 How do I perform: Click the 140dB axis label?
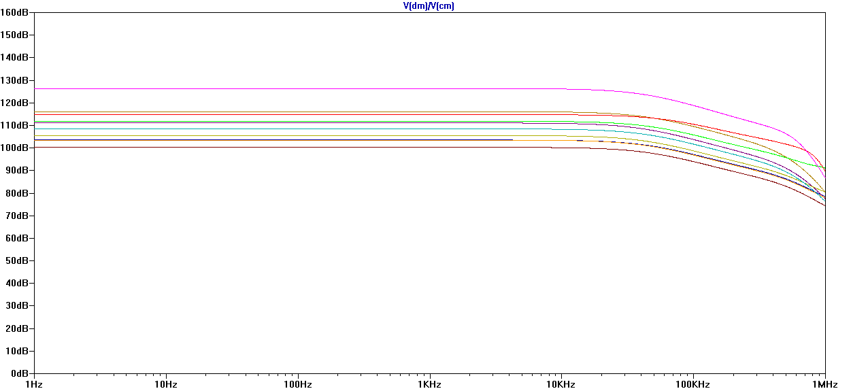point(14,57)
